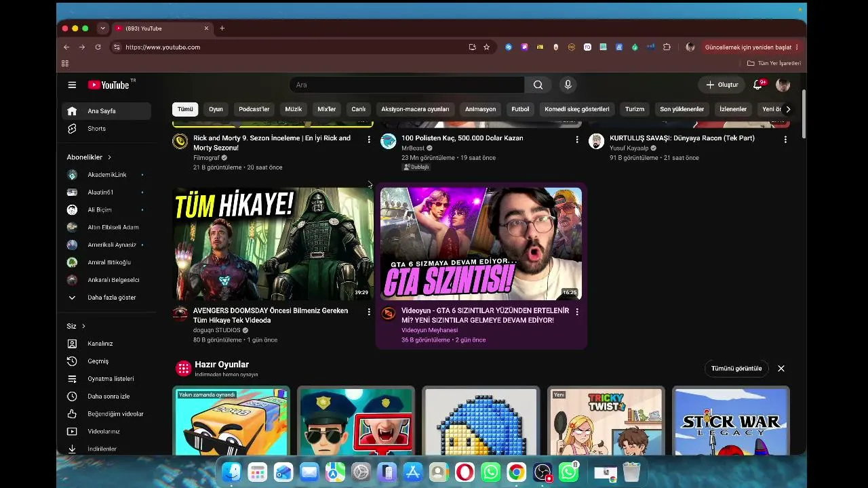The image size is (868, 488).
Task: Open options for AVENGERS DOOMSDAY video
Action: [369, 312]
